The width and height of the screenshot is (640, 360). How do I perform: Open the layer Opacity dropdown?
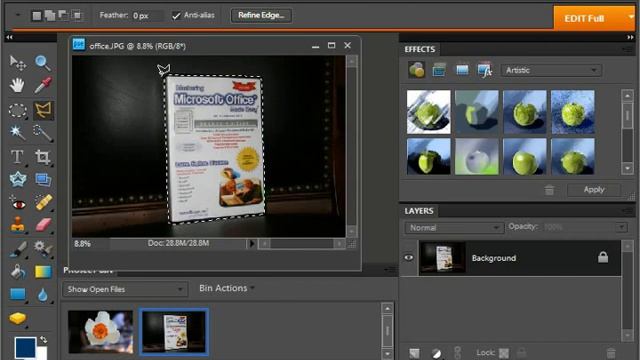pyautogui.click(x=621, y=227)
